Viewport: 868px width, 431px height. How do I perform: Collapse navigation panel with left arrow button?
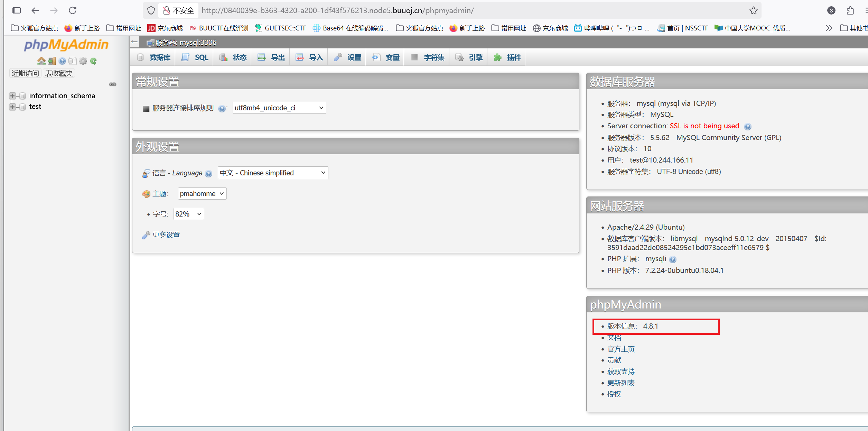(134, 42)
